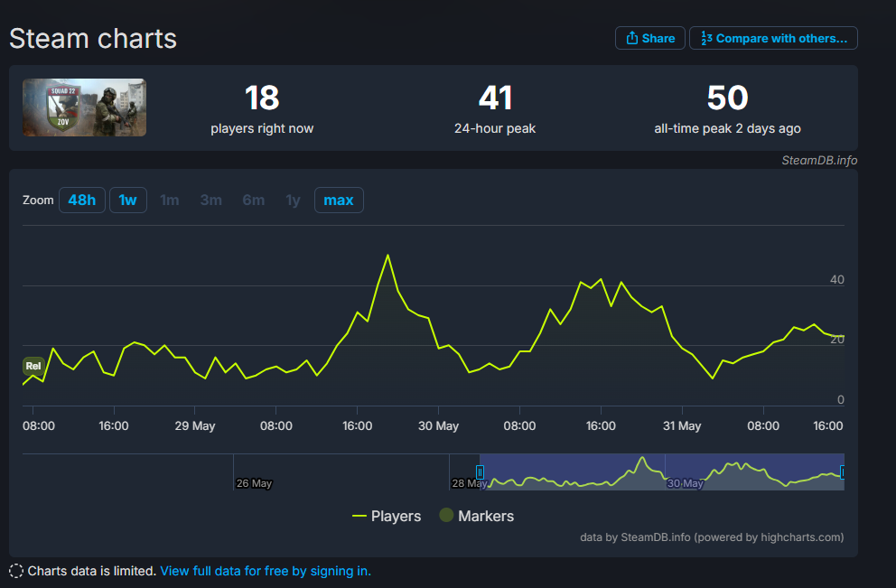Toggle the Markers series in legend
The height and width of the screenshot is (588, 896).
click(x=477, y=516)
